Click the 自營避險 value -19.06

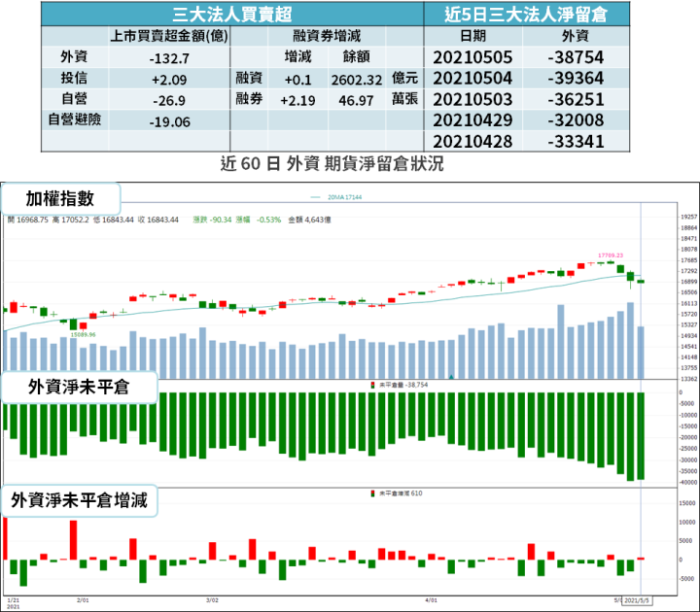169,121
